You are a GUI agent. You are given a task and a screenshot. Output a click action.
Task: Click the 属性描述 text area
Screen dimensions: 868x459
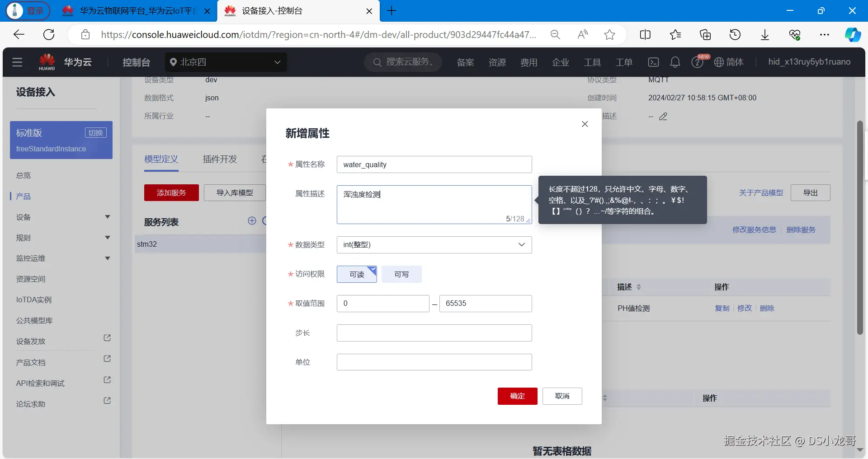[x=434, y=205]
